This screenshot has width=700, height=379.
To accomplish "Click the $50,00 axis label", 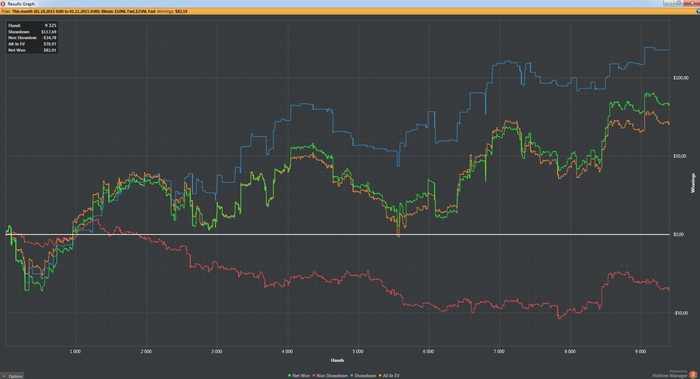I will coord(681,156).
